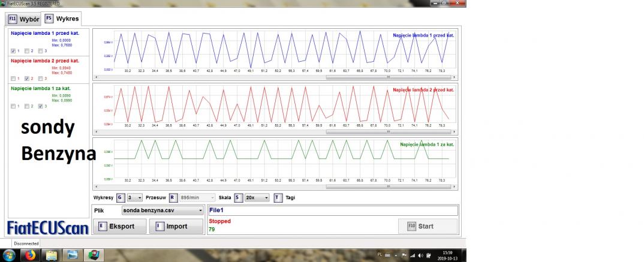
Task: Click the FiatECUScan taskbar icon
Action: (94, 255)
